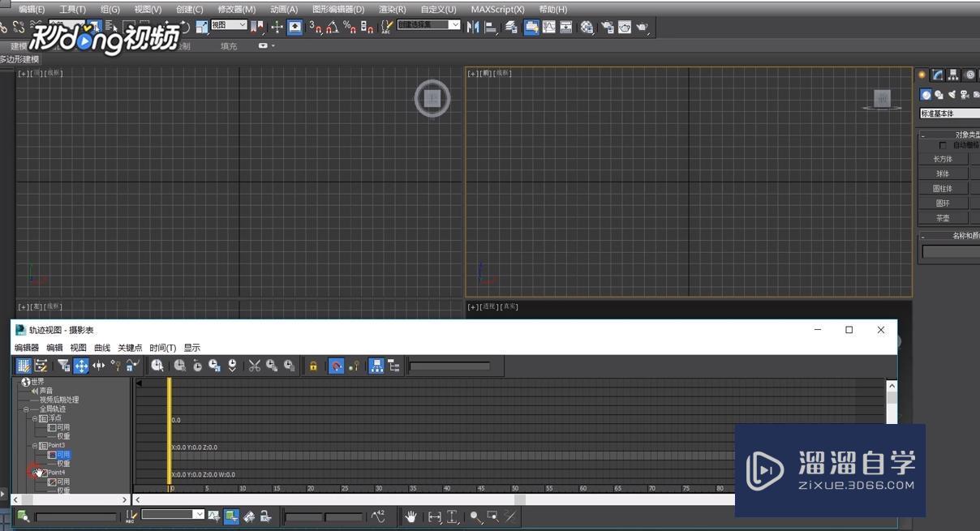Open the 时间(T) menu in Track View

163,348
